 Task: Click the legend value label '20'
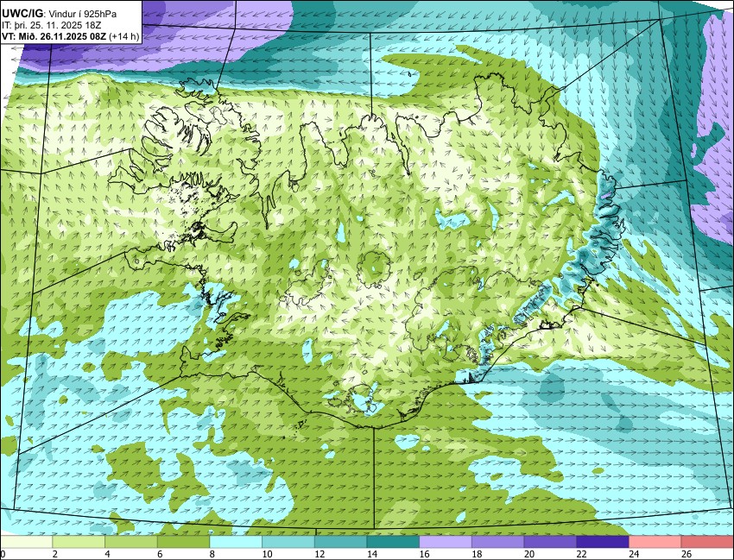529,554
